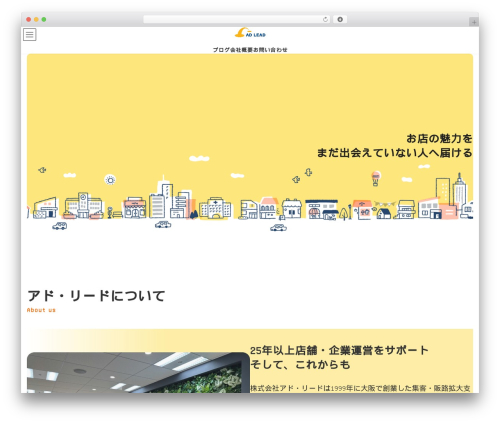The width and height of the screenshot is (500, 423).
Task: Minimize the window with yellow button
Action: pos(36,20)
